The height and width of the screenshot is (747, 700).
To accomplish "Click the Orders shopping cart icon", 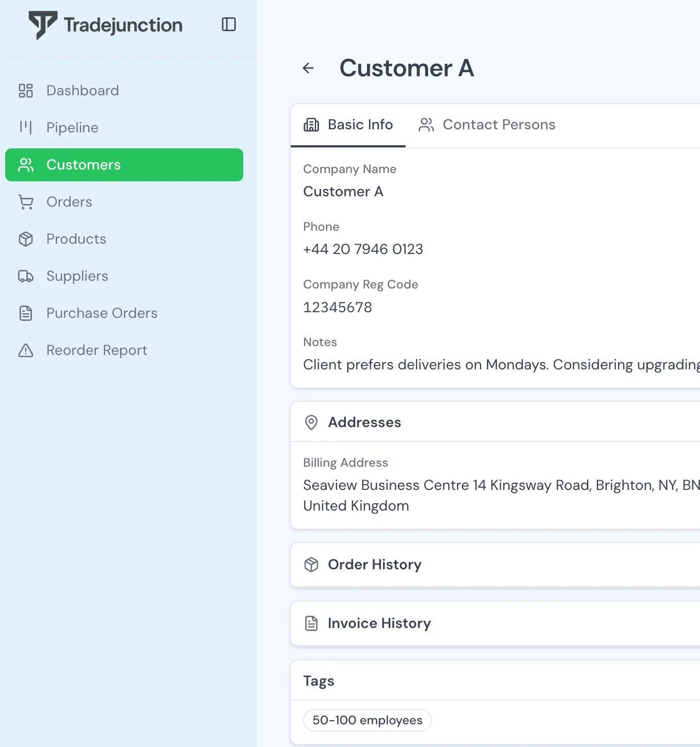I will [26, 202].
